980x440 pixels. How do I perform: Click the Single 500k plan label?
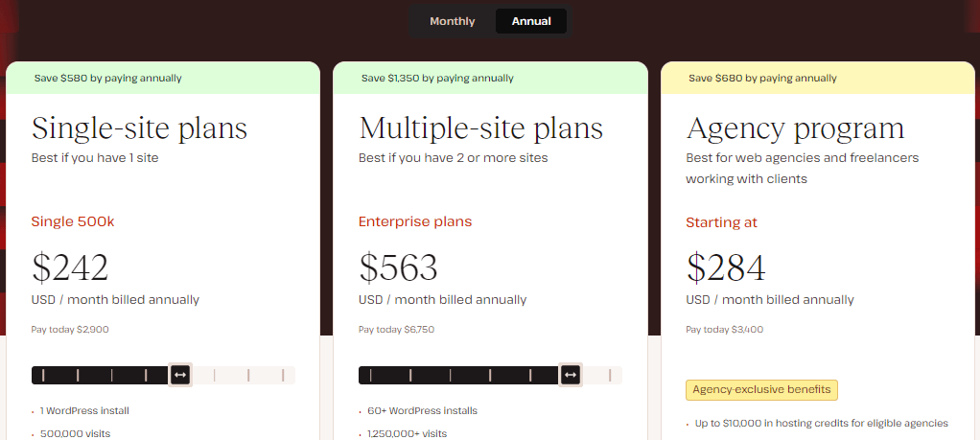pos(73,221)
